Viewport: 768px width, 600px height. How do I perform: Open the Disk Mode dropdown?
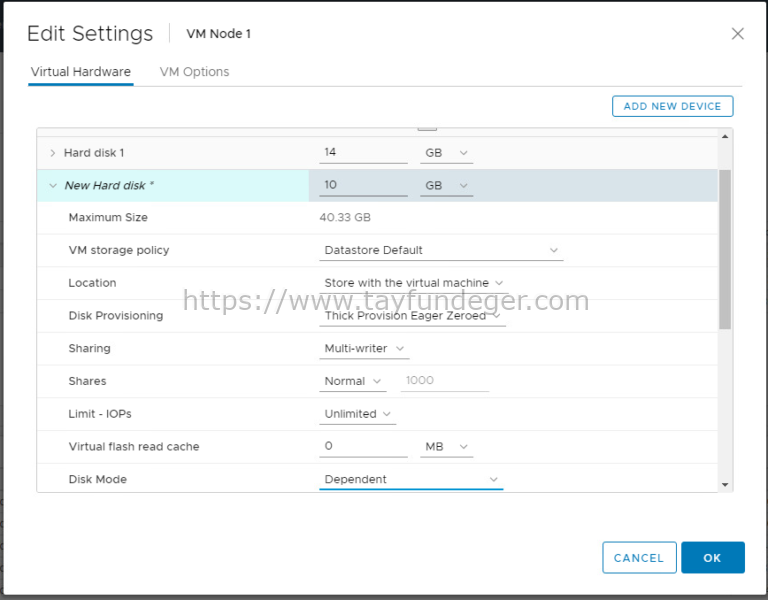[x=411, y=479]
